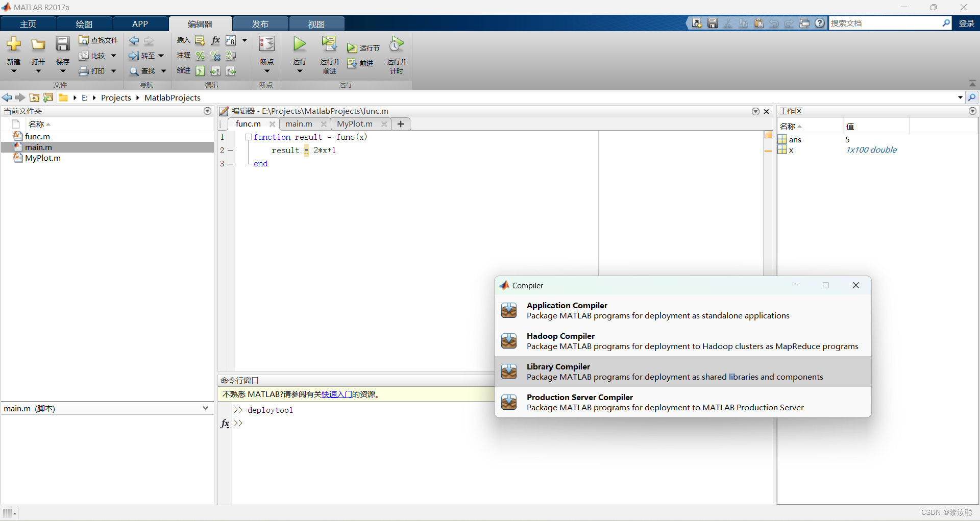Open the dropdown arrow under 运行
980x521 pixels.
tap(300, 71)
